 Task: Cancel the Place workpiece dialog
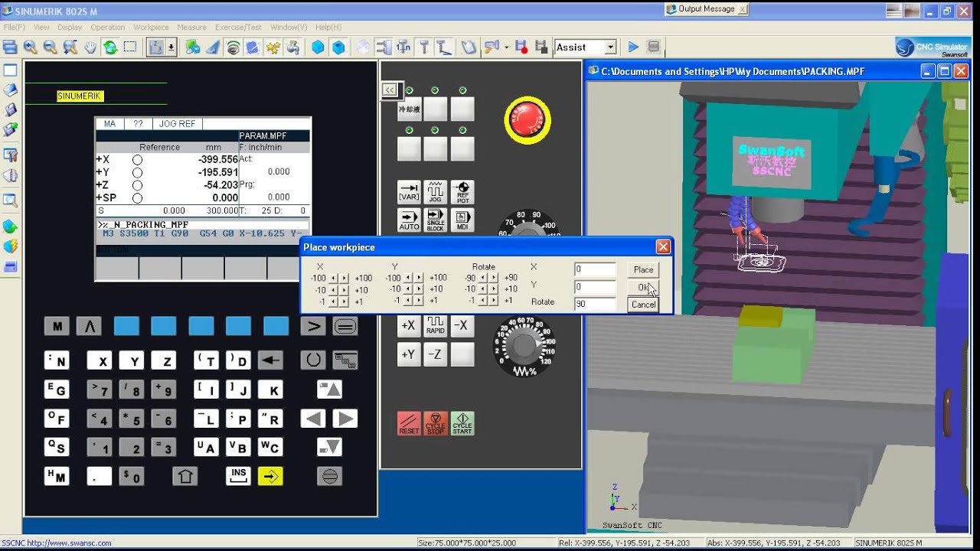pyautogui.click(x=643, y=305)
